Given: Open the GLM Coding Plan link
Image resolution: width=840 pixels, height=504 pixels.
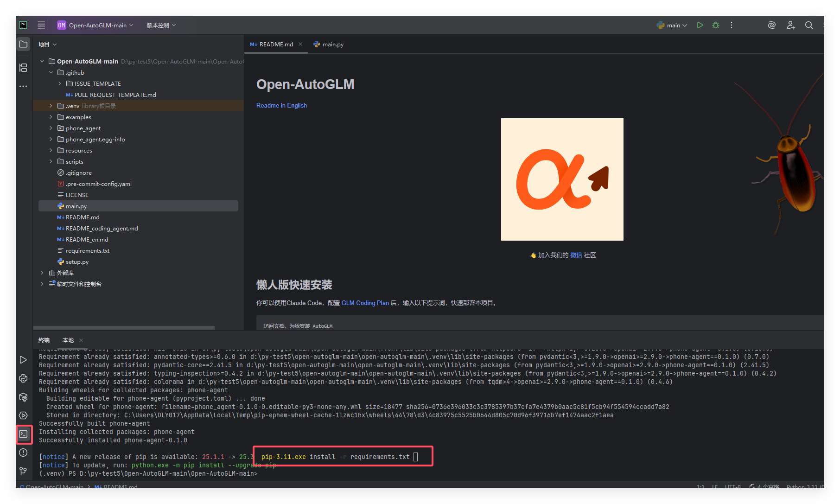Looking at the screenshot, I should 364,303.
